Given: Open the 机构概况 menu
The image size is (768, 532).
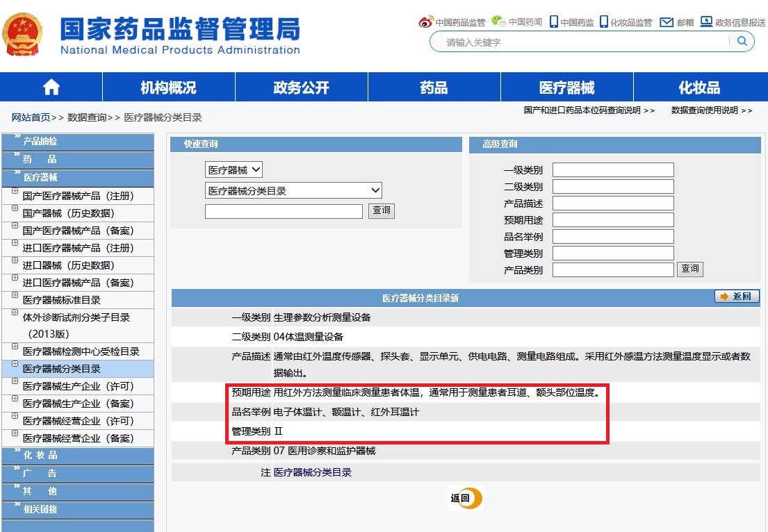Looking at the screenshot, I should coord(168,87).
